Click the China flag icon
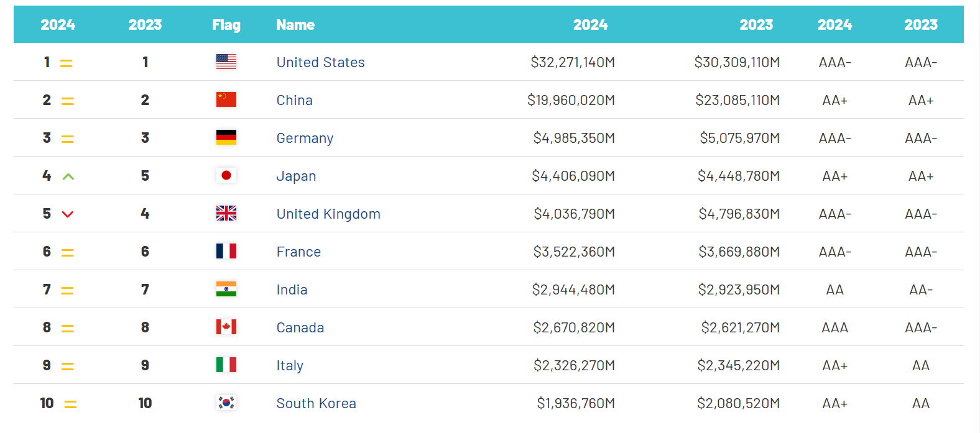Viewport: 980px width, 433px height. [226, 99]
